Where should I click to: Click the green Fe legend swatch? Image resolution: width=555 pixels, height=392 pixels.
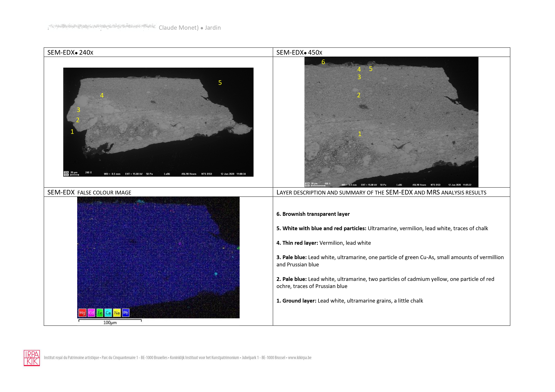[100, 313]
